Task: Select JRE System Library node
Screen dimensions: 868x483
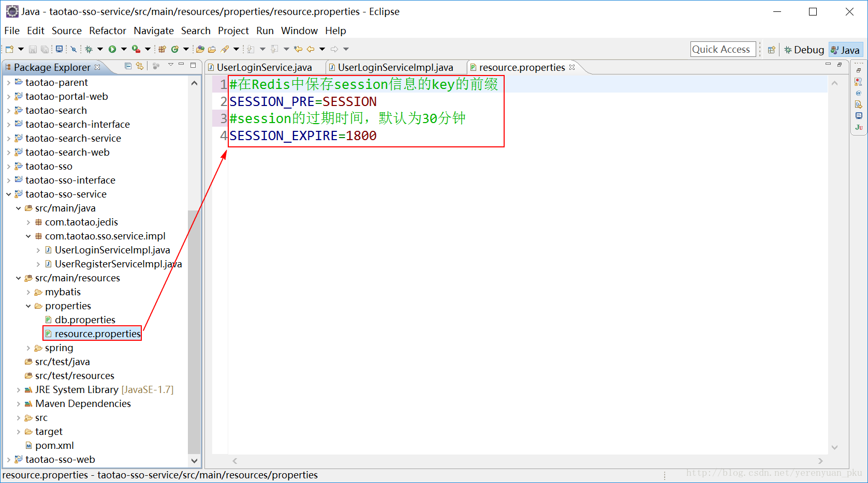Action: 104,390
